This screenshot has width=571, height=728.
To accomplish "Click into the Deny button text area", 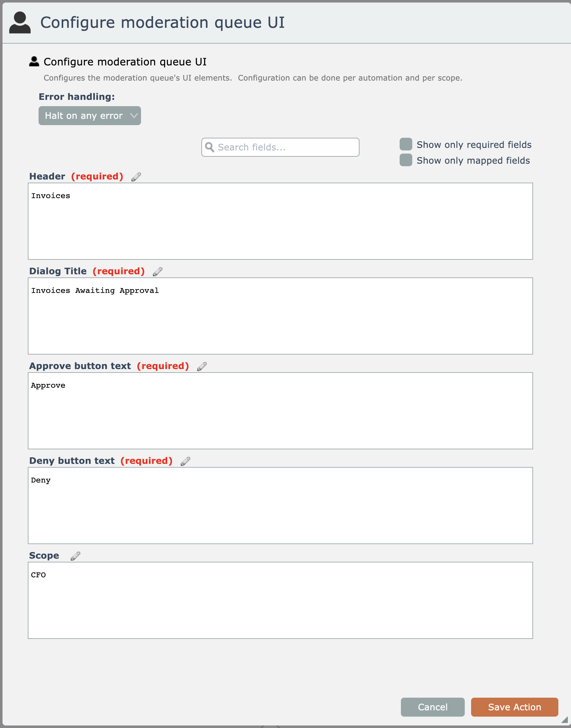I will click(x=280, y=506).
